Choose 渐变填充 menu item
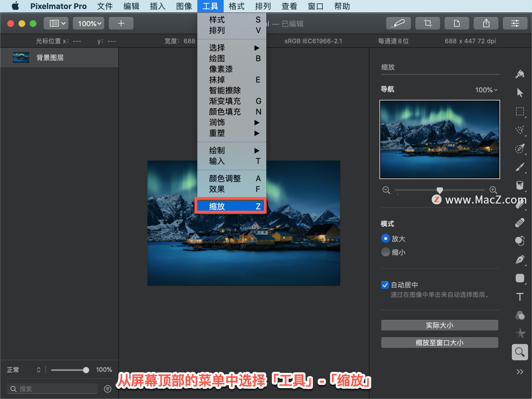 232,101
